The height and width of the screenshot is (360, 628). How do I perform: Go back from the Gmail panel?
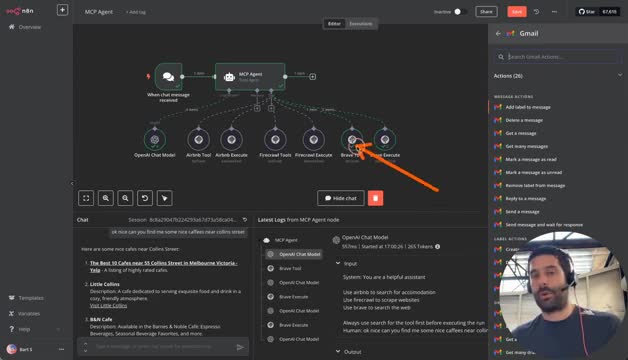coord(498,34)
